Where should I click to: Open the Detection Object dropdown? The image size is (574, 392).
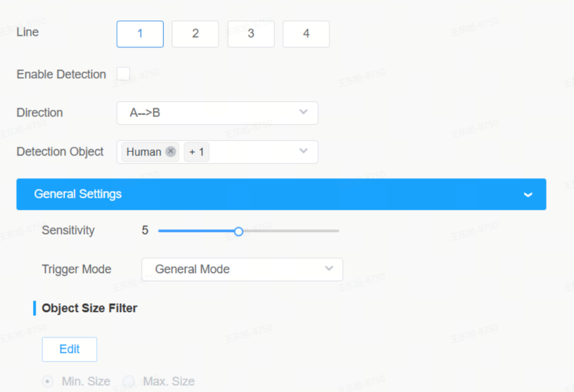(x=218, y=152)
